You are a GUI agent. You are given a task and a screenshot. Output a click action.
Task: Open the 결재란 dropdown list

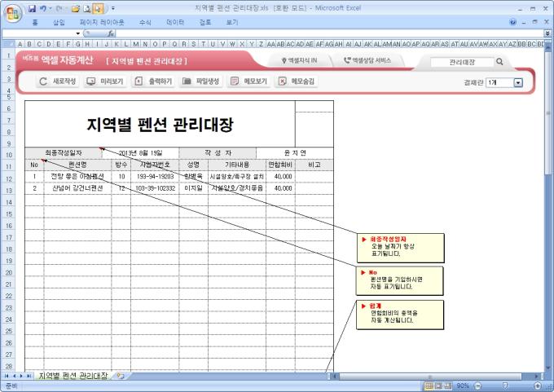click(518, 82)
